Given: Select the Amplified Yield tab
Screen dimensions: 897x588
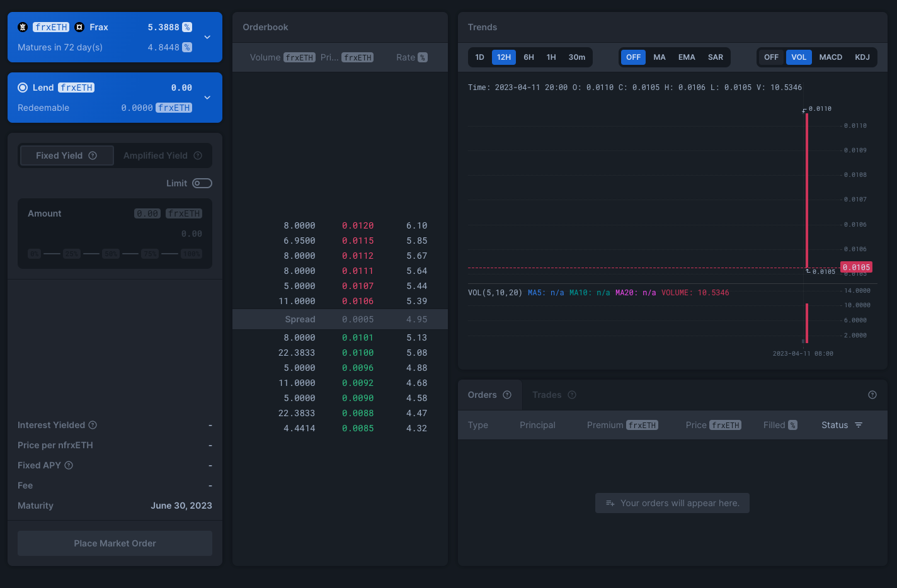Looking at the screenshot, I should 156,155.
